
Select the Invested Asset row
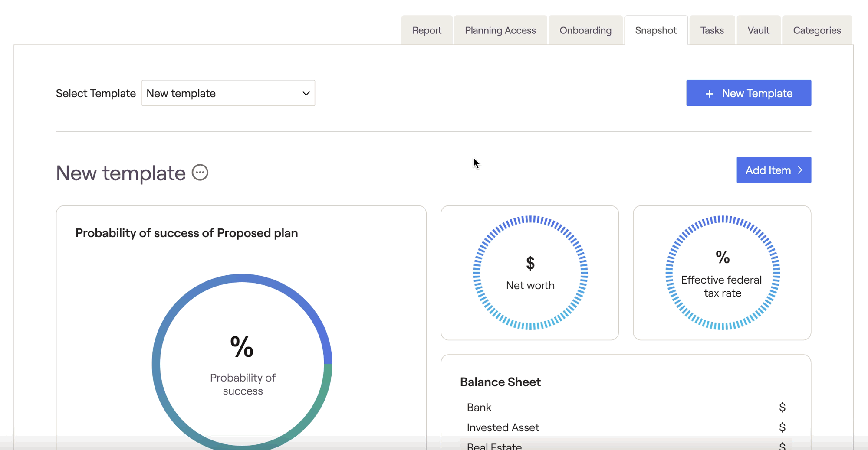click(626, 427)
